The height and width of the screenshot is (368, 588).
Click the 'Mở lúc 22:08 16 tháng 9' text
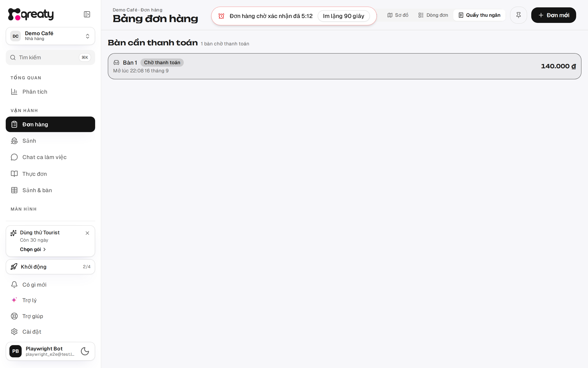pyautogui.click(x=141, y=71)
